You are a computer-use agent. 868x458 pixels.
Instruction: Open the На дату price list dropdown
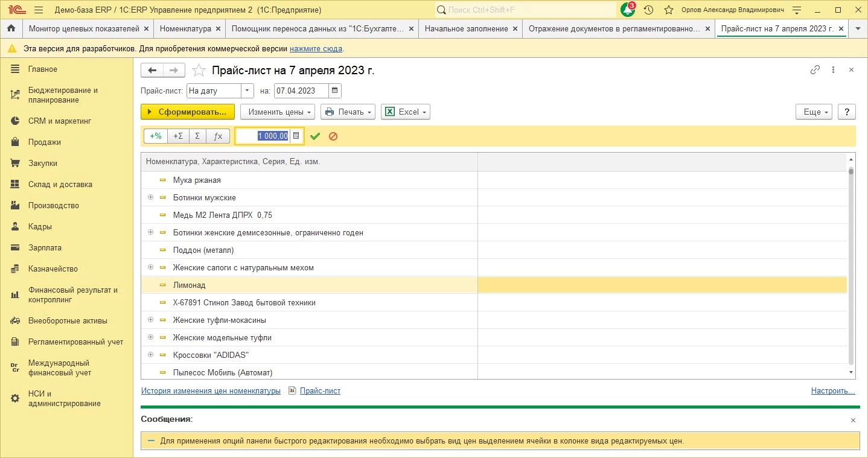247,91
